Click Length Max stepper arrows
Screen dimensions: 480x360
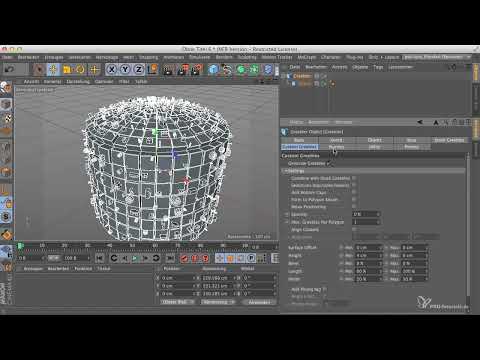click(x=426, y=271)
